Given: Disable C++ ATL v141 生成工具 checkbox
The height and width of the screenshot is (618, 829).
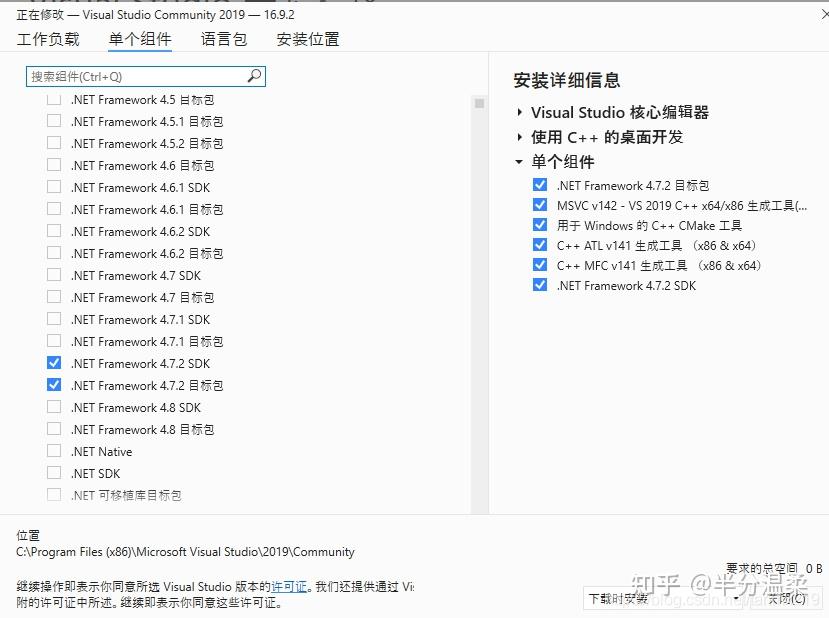Looking at the screenshot, I should [540, 245].
